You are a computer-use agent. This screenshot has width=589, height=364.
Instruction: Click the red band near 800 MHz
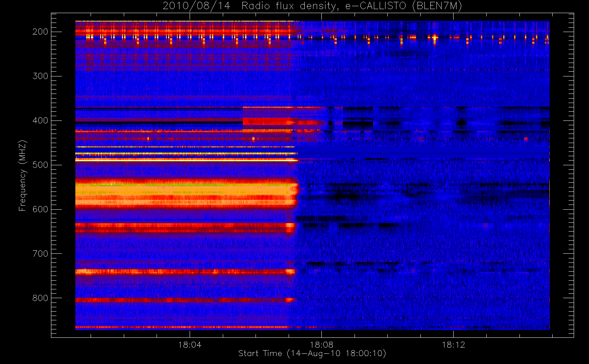[x=185, y=300]
